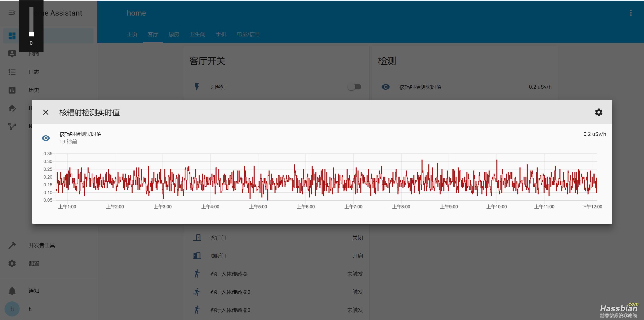Viewport: 644px width, 320px height.
Task: Click the 客厅人体传感器 motion icon
Action: [x=197, y=274]
